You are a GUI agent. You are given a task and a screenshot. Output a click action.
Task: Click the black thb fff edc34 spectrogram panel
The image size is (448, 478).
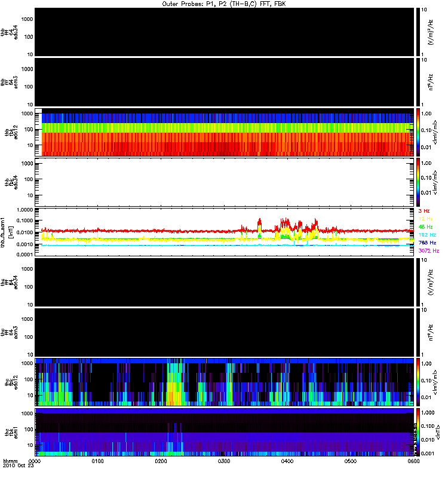[225, 32]
